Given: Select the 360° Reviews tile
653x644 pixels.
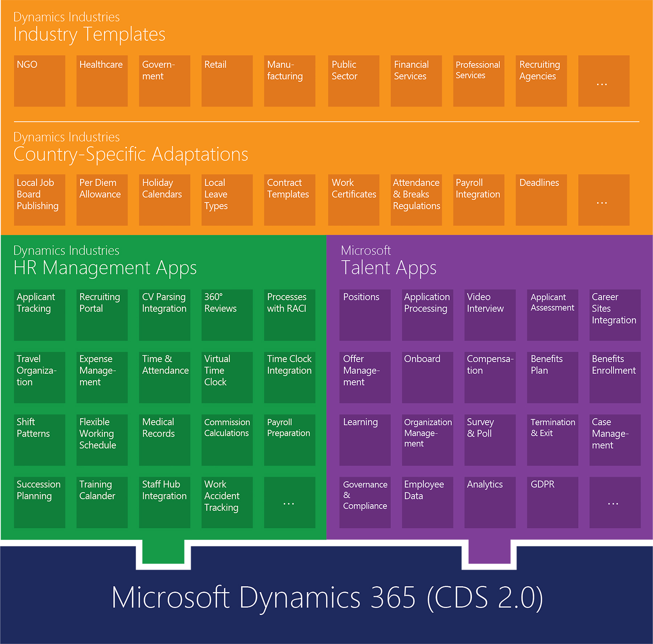Looking at the screenshot, I should [227, 315].
